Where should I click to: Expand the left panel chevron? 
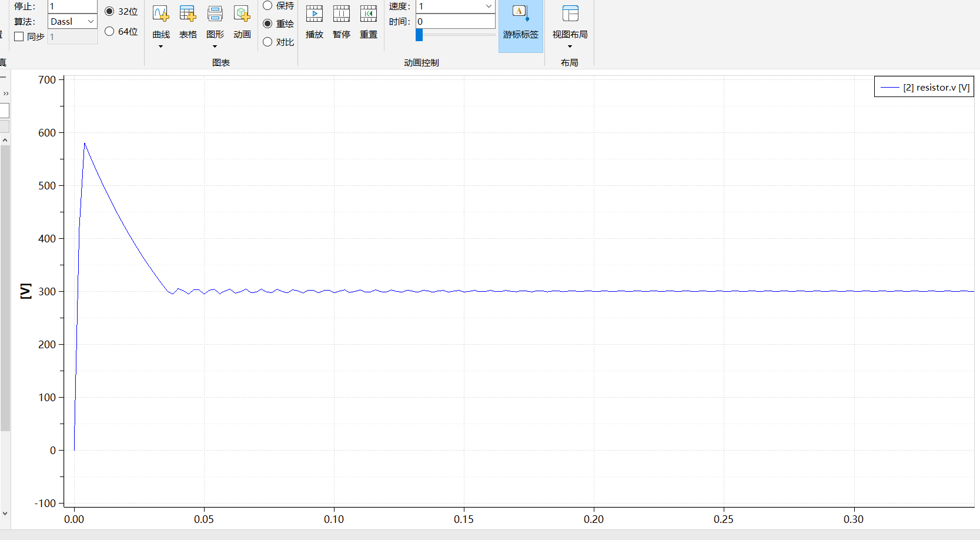[x=5, y=94]
